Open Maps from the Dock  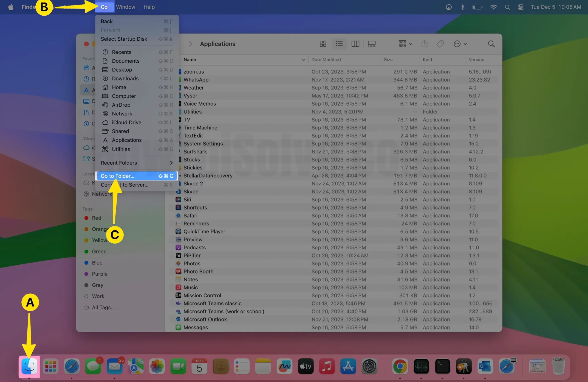tap(136, 366)
